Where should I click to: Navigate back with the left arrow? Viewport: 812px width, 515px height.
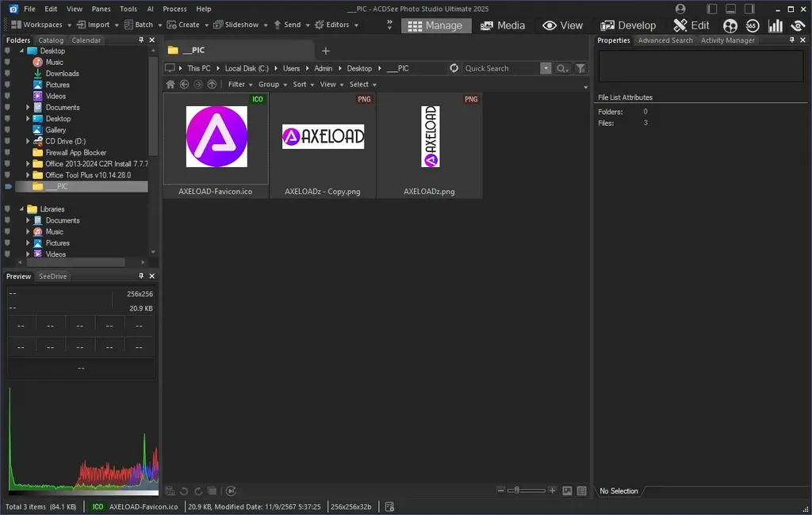click(184, 84)
